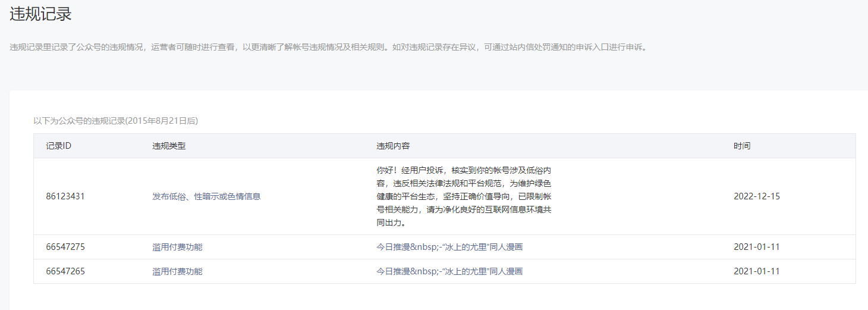
Task: Click the 记录ID column header
Action: (58, 146)
